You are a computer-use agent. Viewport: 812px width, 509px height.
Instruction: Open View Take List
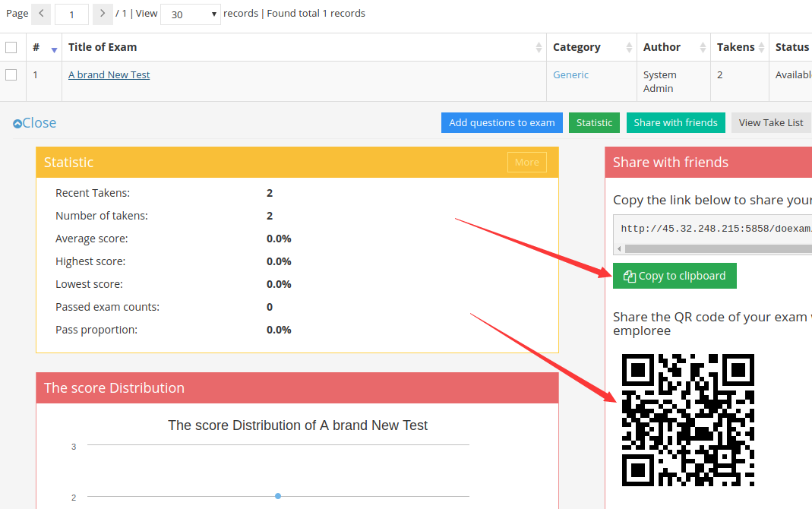point(771,123)
